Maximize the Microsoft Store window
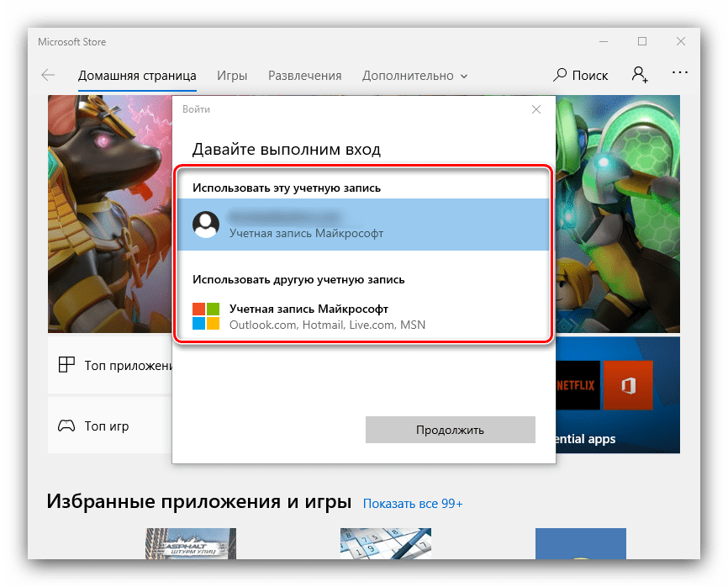The image size is (728, 587). [642, 41]
